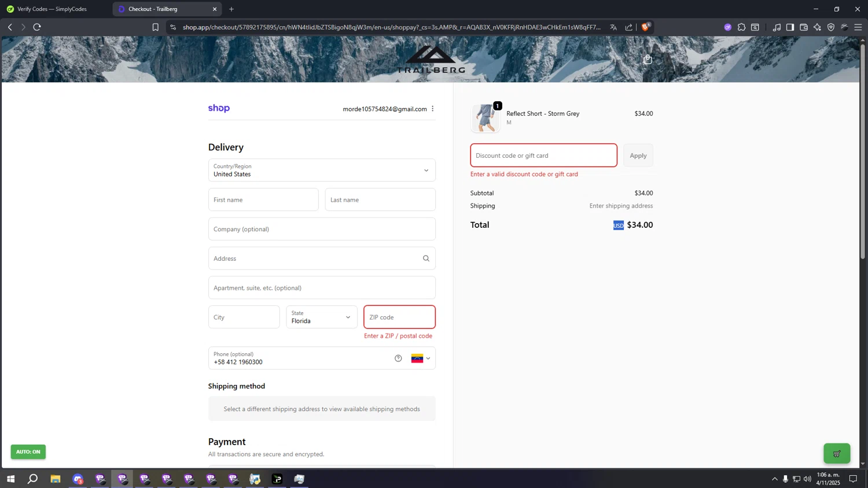Click the USD currency label
868x488 pixels.
click(x=619, y=225)
